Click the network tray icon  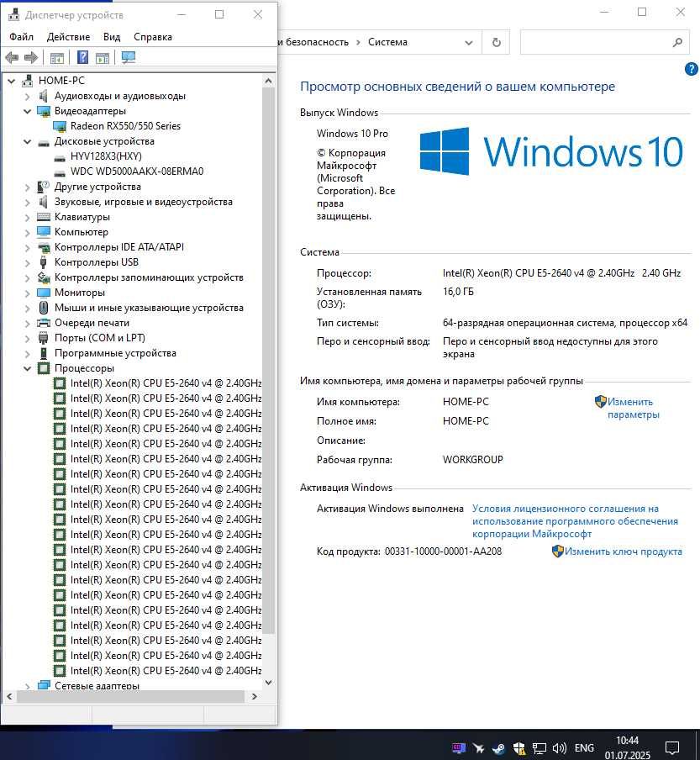(539, 748)
